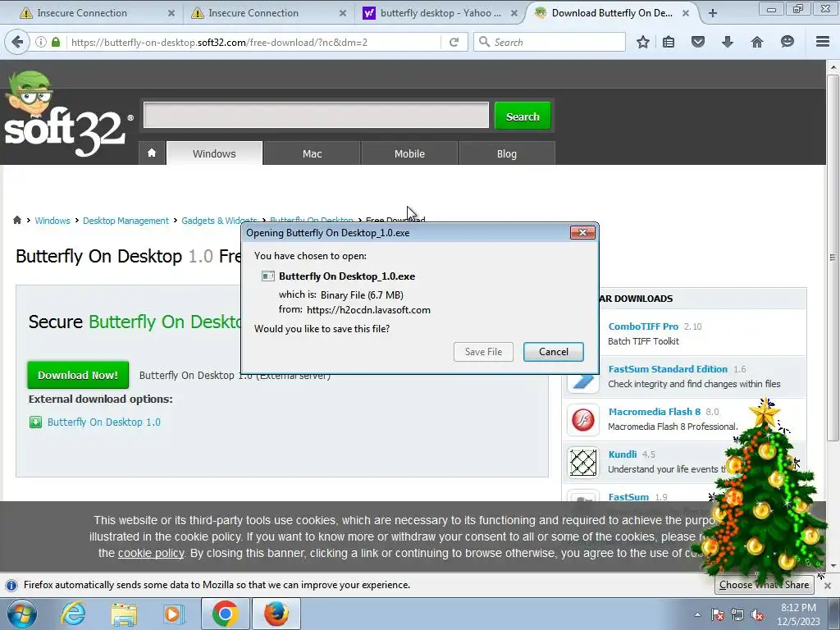Select the Windows tab on soft32
The height and width of the screenshot is (630, 840).
coord(214,153)
